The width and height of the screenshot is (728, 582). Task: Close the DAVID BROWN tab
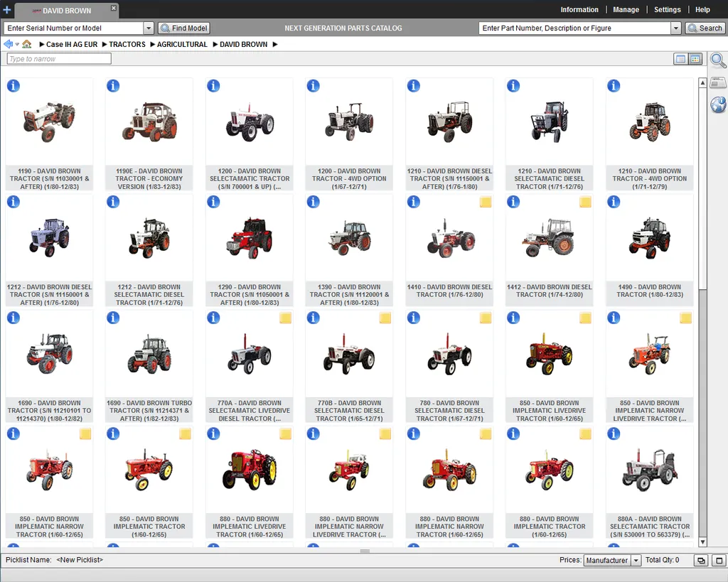point(113,8)
